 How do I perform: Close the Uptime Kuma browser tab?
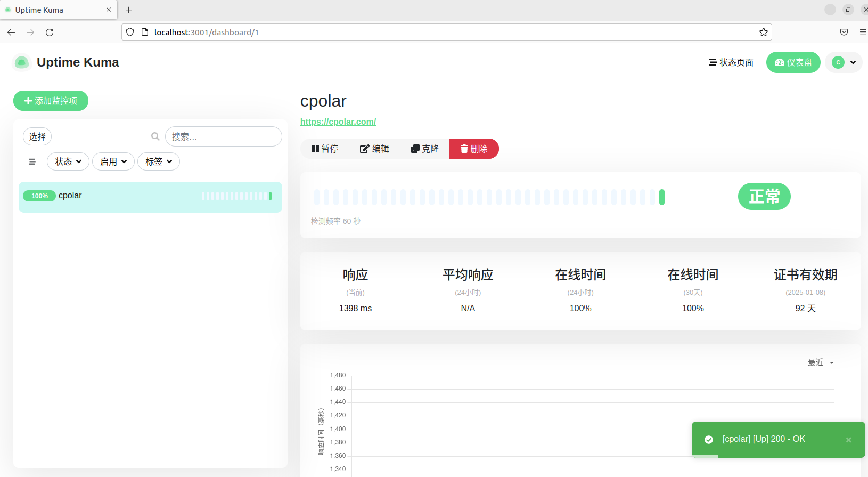coord(109,10)
